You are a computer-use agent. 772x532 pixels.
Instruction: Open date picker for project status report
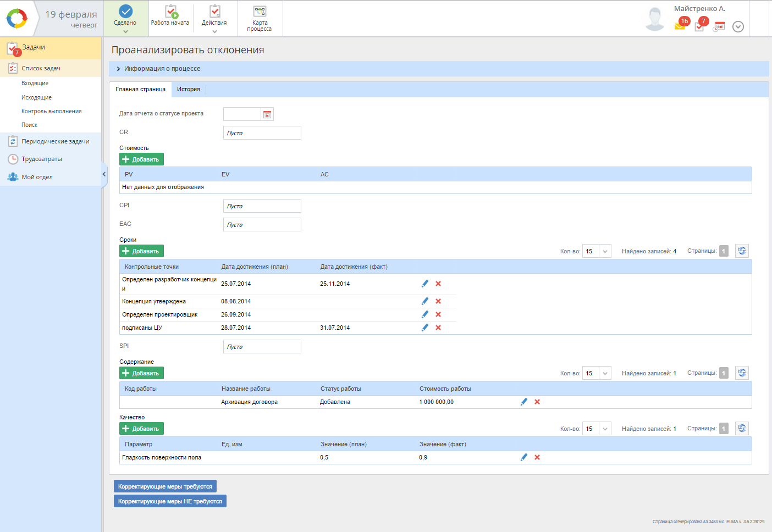click(x=267, y=114)
